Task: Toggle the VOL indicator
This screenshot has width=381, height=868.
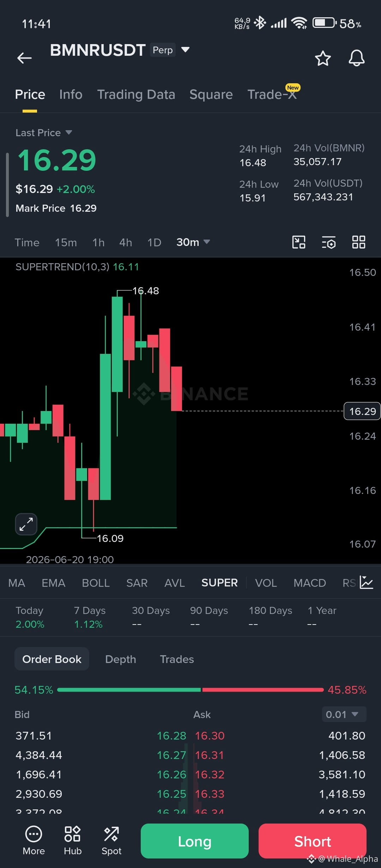Action: pyautogui.click(x=266, y=583)
